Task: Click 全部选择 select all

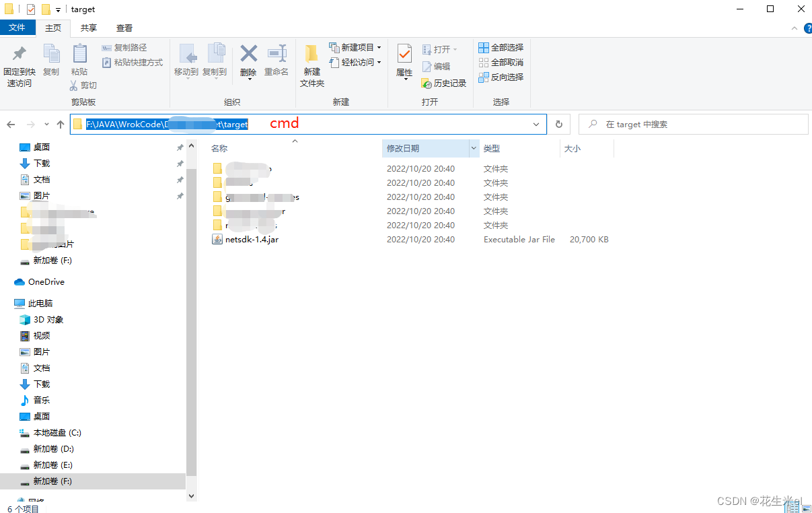Action: tap(501, 48)
